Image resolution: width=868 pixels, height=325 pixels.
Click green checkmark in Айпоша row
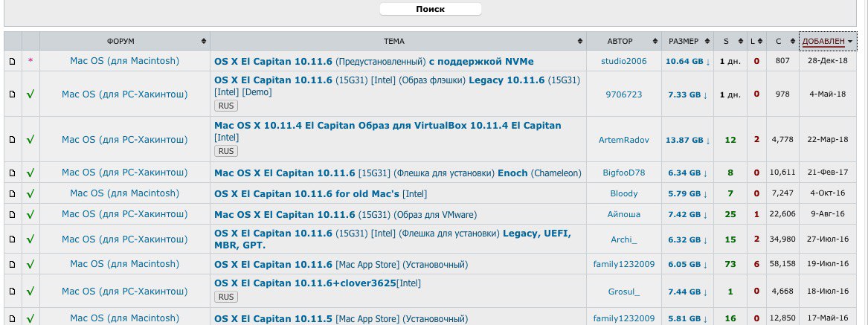[x=30, y=214]
